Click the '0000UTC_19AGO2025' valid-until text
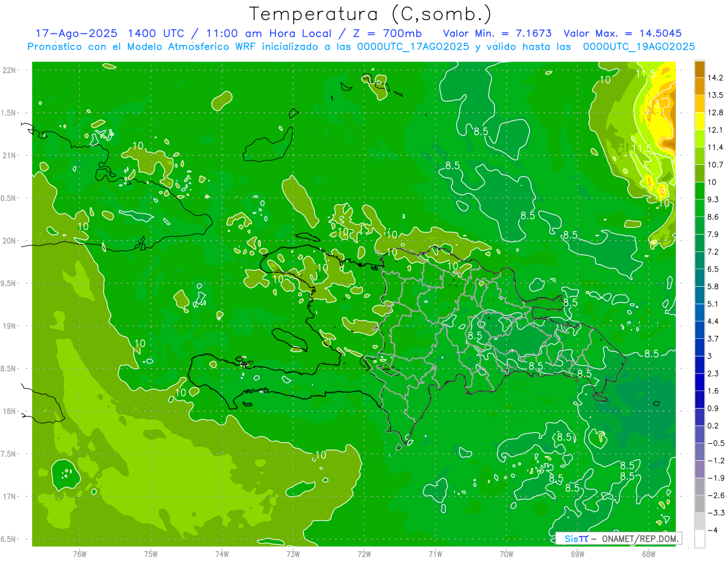728x562 pixels. tap(639, 47)
